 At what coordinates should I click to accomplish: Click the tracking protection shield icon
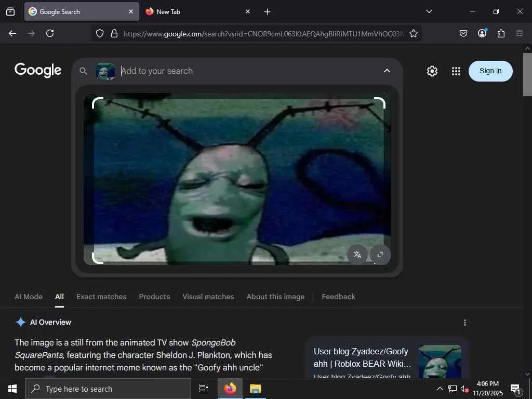point(99,33)
